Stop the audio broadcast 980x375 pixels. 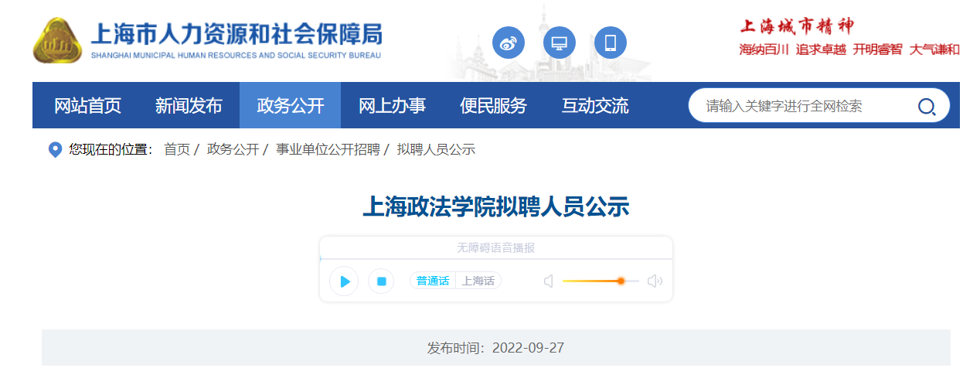pos(381,281)
